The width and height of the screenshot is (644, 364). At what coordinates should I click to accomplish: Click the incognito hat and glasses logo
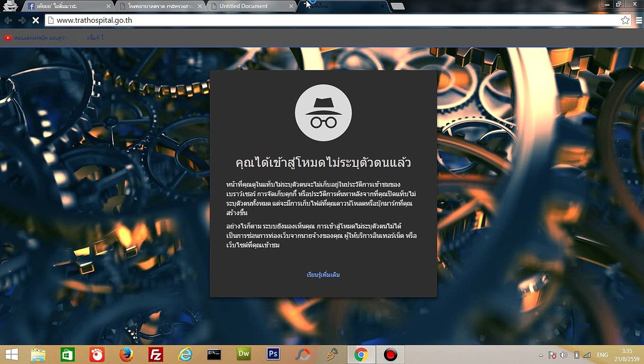(323, 113)
